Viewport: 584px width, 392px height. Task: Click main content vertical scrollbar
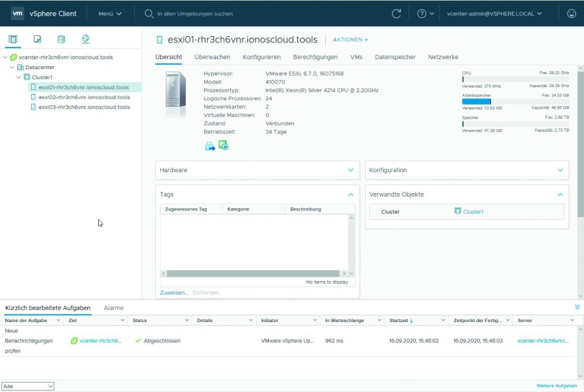coord(580,143)
